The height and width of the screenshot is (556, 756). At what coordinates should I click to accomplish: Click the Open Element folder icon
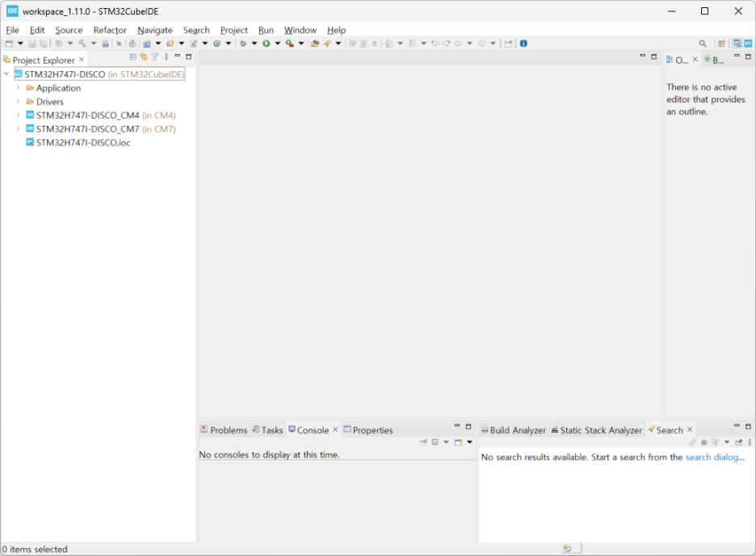pyautogui.click(x=315, y=44)
